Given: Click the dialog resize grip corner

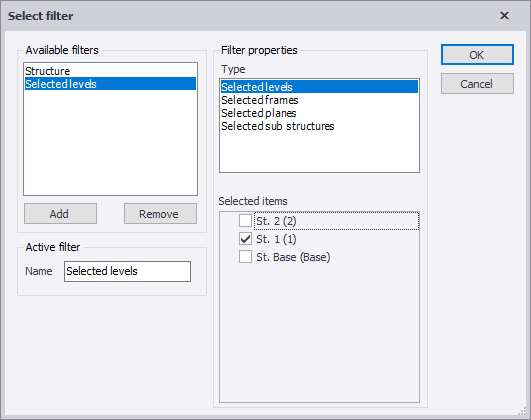Looking at the screenshot, I should pyautogui.click(x=523, y=411).
